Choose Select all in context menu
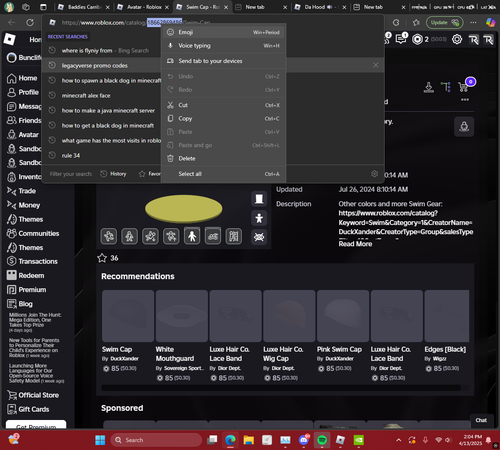This screenshot has height=450, width=500. (x=223, y=174)
